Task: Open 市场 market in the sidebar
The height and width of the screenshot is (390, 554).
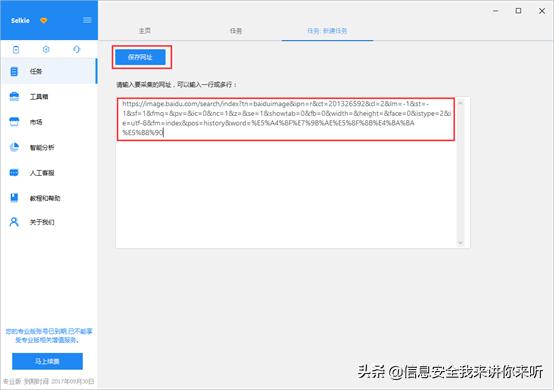Action: [49, 122]
